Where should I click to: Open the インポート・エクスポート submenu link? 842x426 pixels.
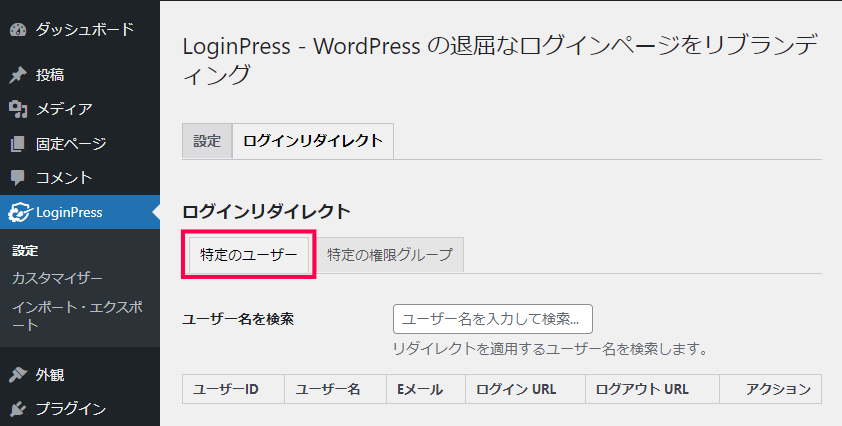[77, 315]
